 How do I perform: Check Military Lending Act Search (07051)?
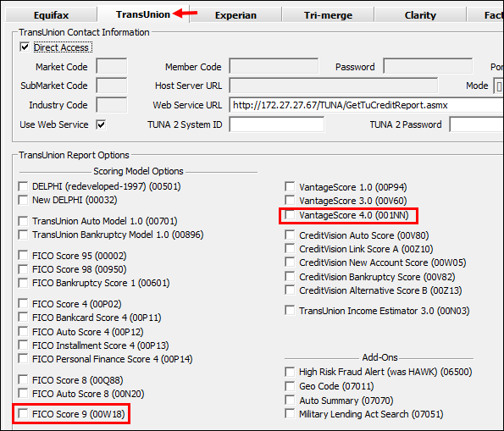(290, 414)
